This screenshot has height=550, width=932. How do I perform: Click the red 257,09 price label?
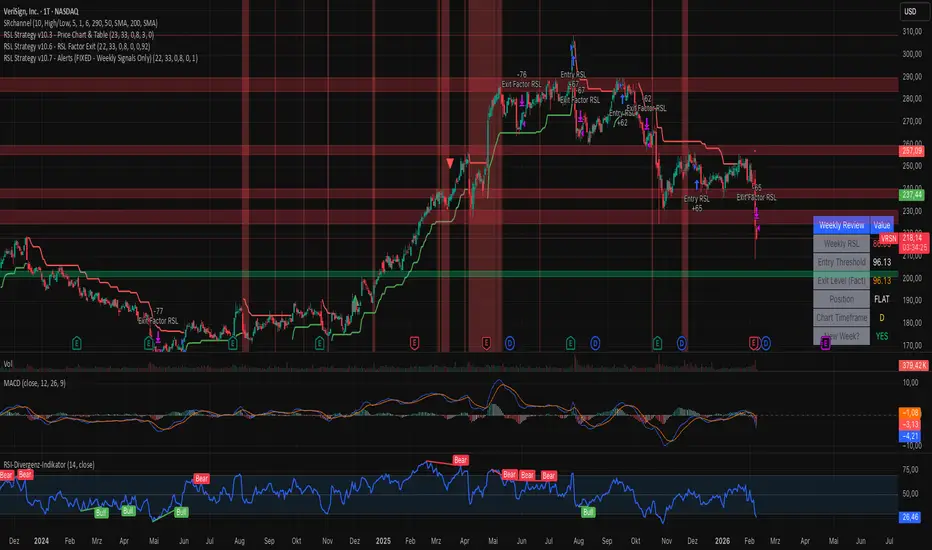click(912, 151)
